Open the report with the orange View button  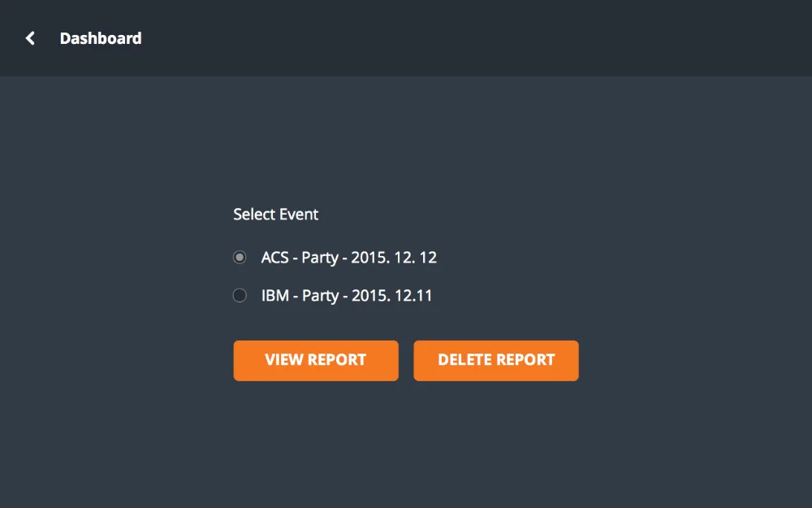tap(316, 360)
